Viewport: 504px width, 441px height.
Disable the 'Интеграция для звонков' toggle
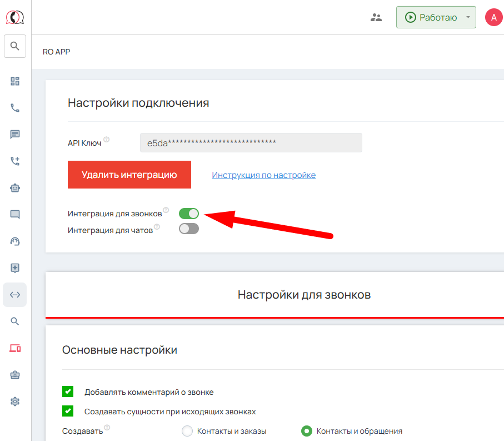189,214
